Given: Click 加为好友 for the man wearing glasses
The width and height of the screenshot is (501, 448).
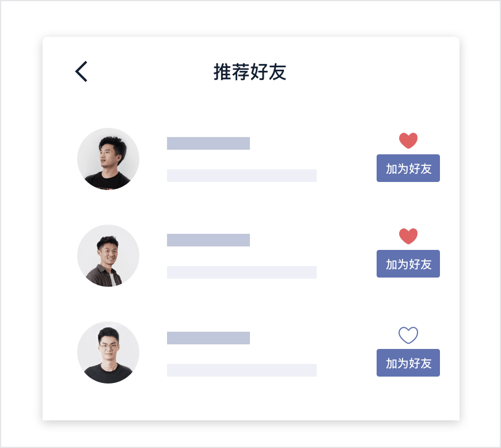Looking at the screenshot, I should pos(408,363).
